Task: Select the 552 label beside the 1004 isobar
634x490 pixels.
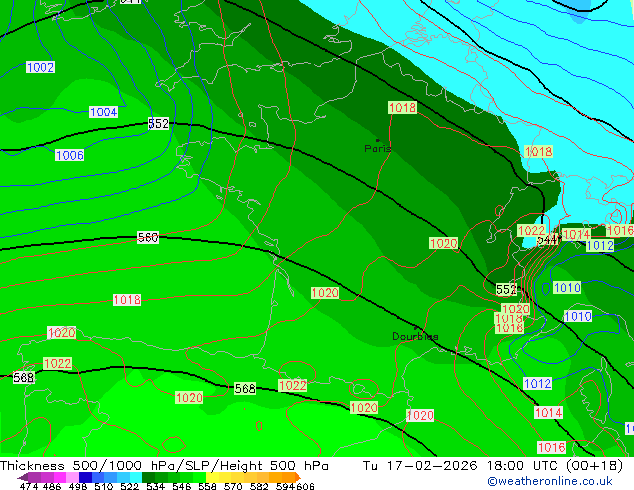Action: [x=158, y=123]
